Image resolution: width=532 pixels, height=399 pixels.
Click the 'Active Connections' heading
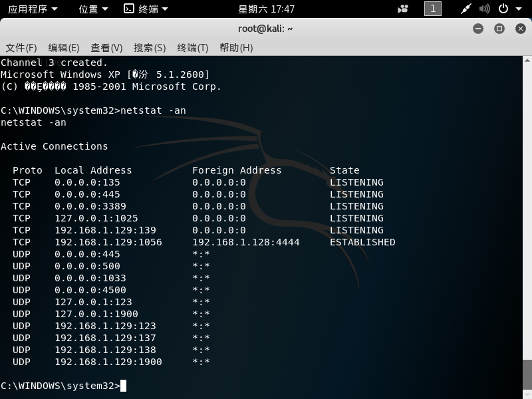(x=55, y=146)
